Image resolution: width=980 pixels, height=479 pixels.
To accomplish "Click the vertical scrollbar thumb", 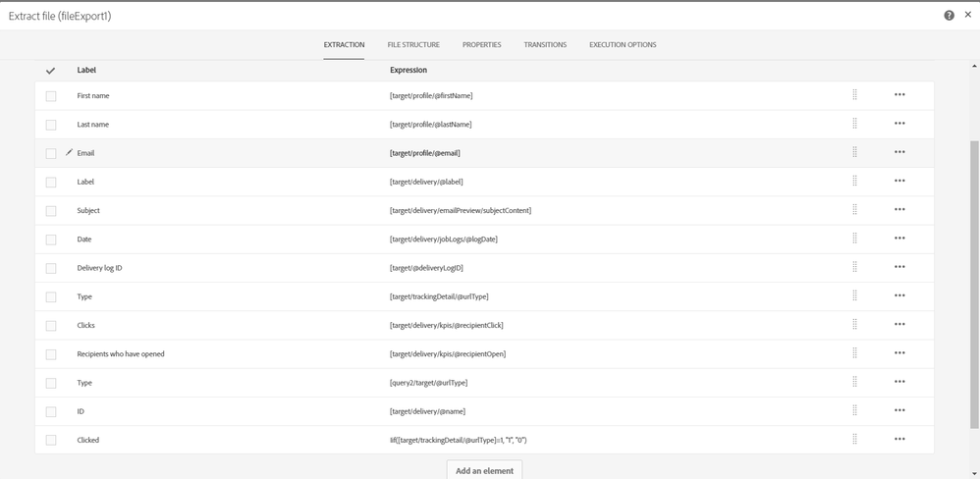I will pyautogui.click(x=973, y=285).
